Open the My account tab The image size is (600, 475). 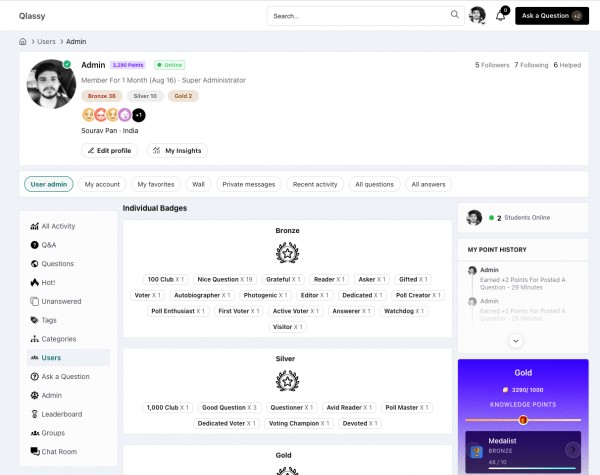click(x=102, y=184)
